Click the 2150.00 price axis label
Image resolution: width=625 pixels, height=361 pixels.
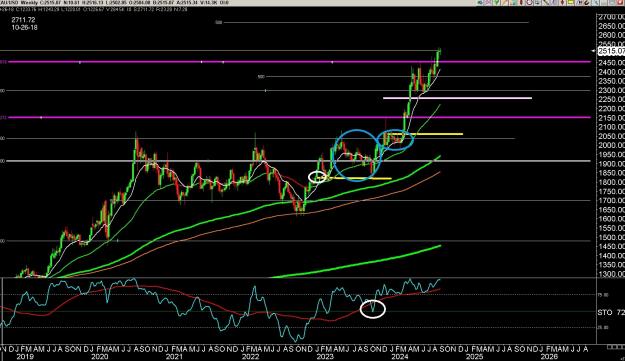[x=611, y=118]
